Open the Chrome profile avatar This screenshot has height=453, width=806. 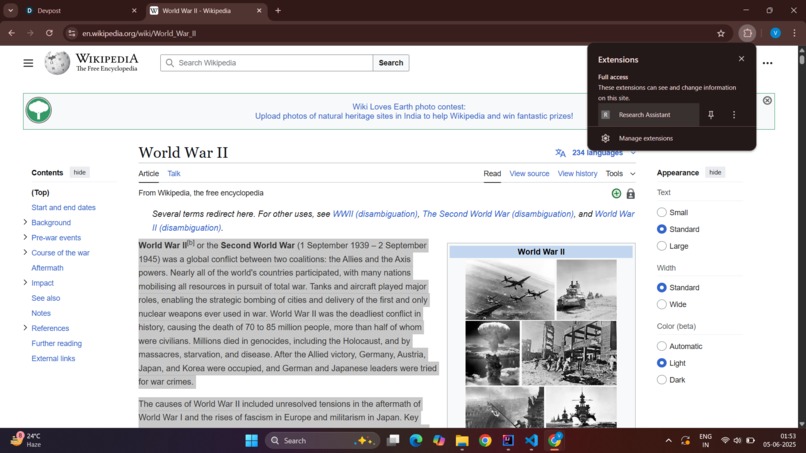click(x=775, y=33)
